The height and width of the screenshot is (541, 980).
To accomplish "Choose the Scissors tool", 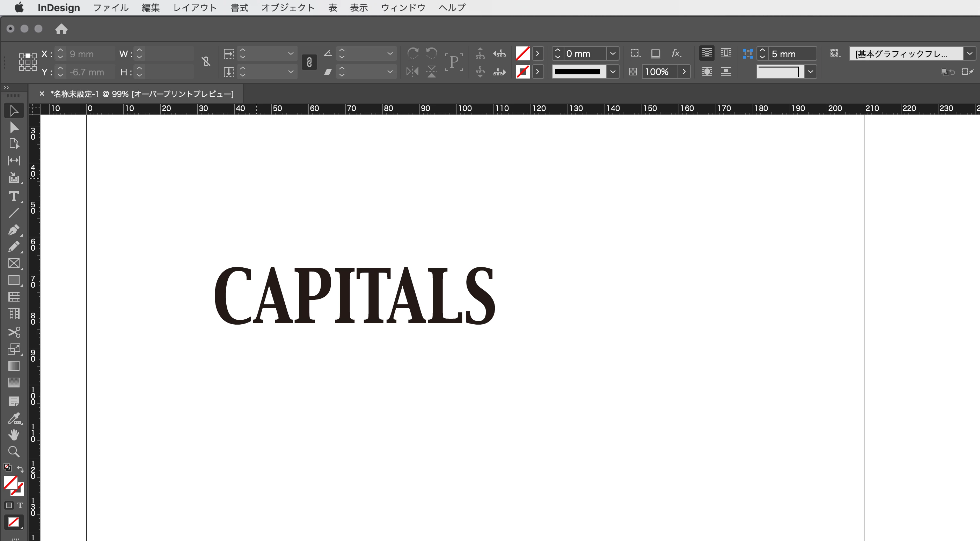I will coord(14,332).
